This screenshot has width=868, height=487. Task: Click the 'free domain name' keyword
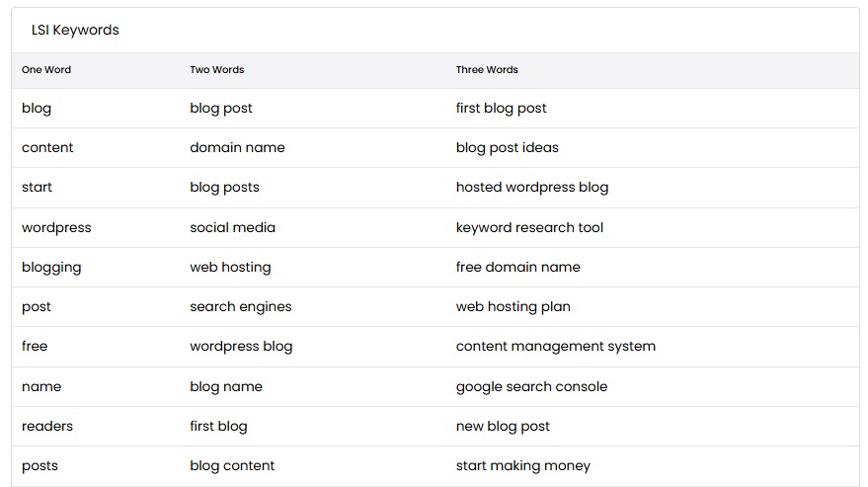518,267
